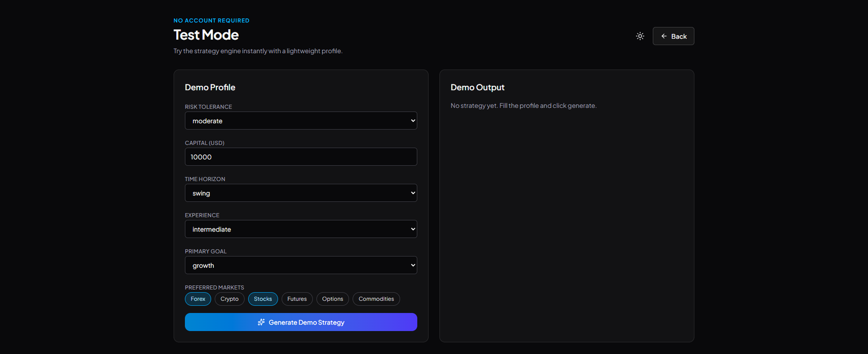Turn on the Commodities market chip

pos(376,299)
